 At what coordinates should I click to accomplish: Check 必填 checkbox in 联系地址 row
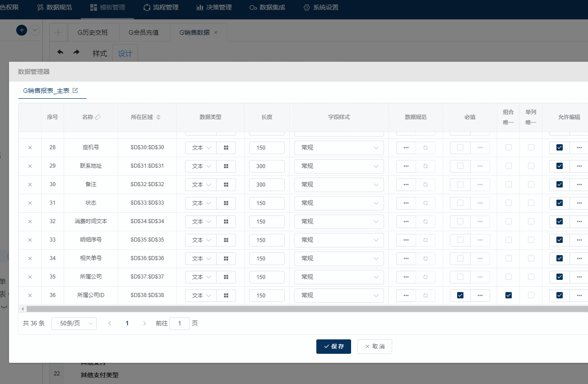pyautogui.click(x=460, y=166)
